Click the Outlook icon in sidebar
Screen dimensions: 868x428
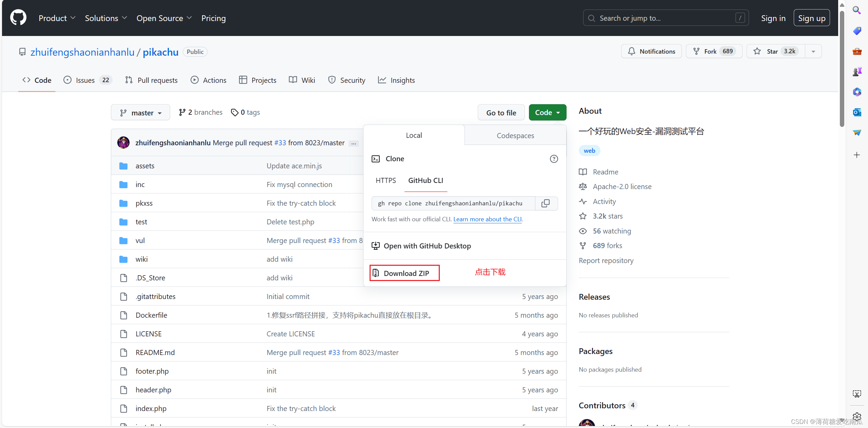[x=857, y=112]
